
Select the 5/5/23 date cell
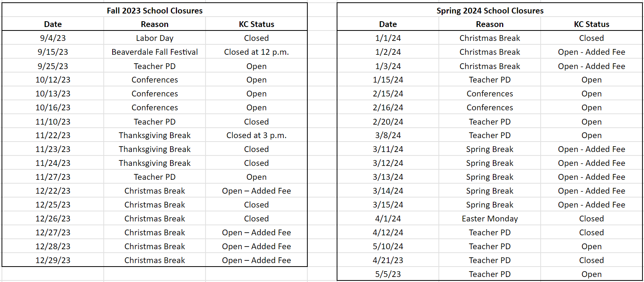point(388,274)
